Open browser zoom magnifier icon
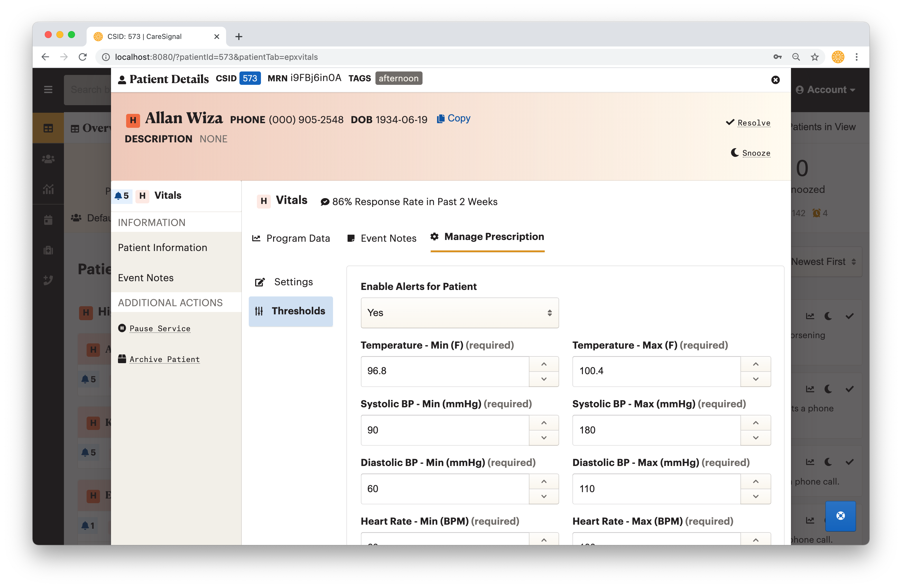 click(x=796, y=57)
